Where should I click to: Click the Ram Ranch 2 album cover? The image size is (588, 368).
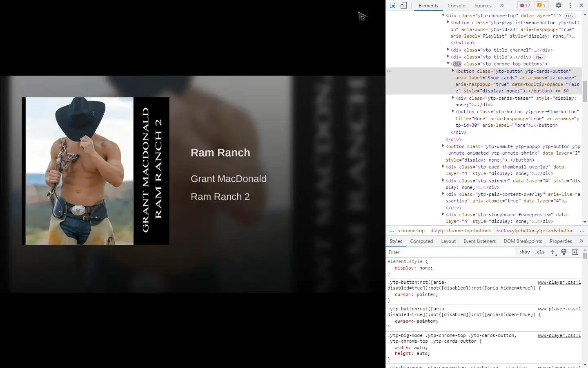(96, 171)
